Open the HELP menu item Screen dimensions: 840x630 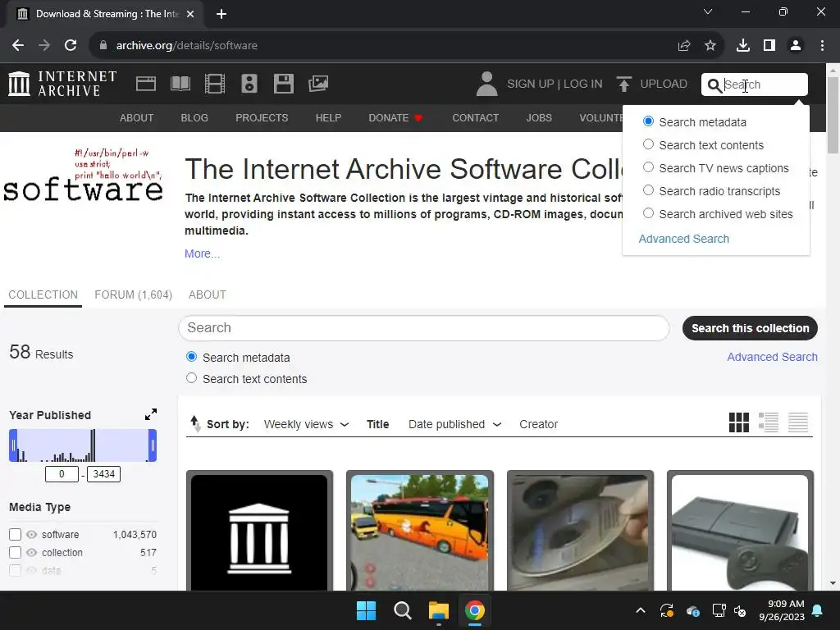click(328, 118)
